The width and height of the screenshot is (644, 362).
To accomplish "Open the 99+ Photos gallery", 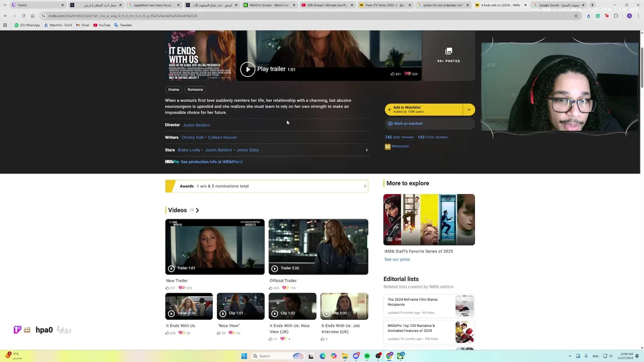I will coord(448,55).
